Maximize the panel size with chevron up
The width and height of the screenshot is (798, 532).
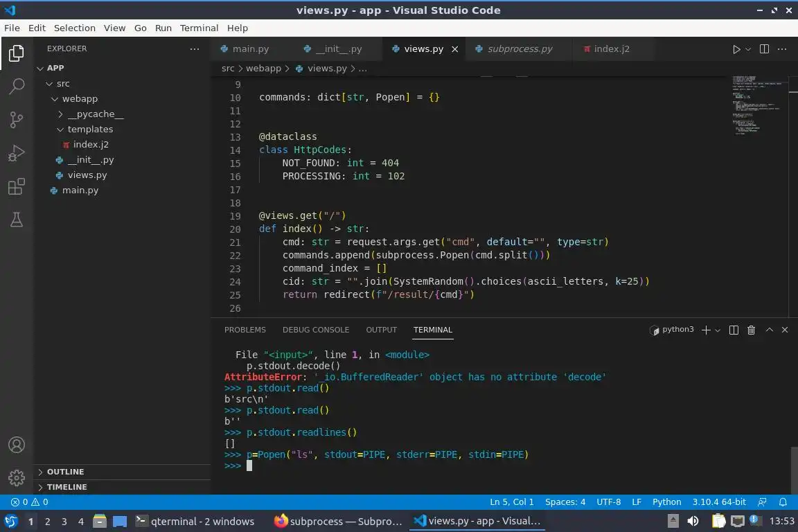tap(770, 330)
